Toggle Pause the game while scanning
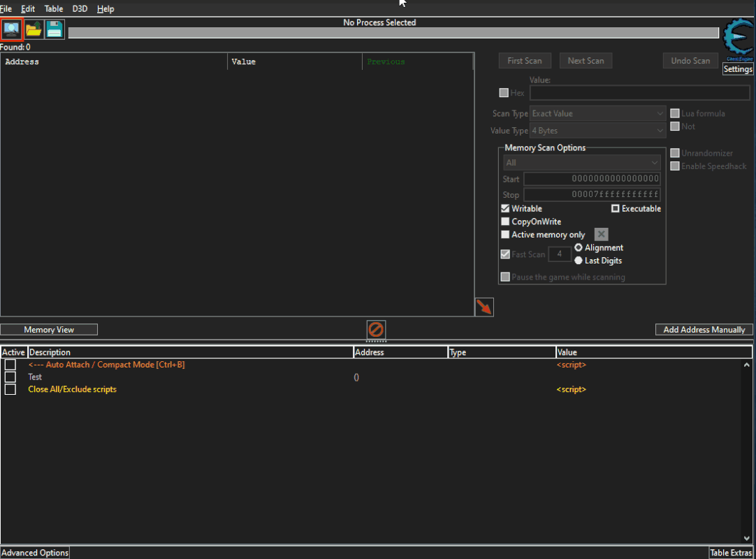Screen dimensions: 756x559 505,277
